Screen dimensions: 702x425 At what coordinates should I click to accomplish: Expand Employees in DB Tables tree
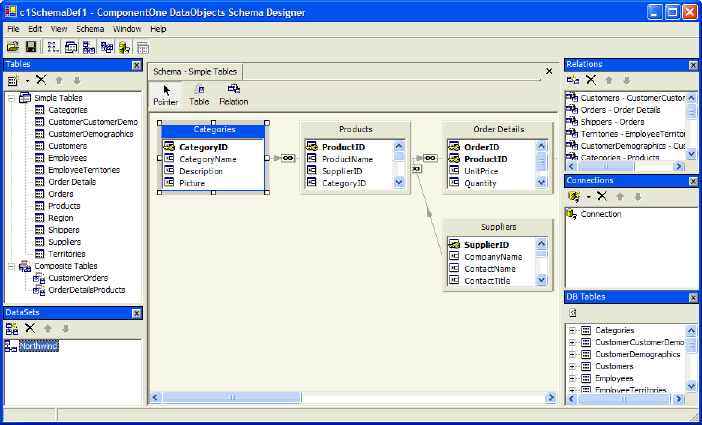572,378
